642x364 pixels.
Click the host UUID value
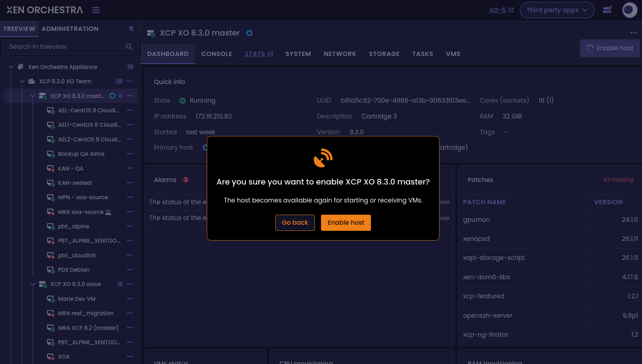tap(405, 101)
